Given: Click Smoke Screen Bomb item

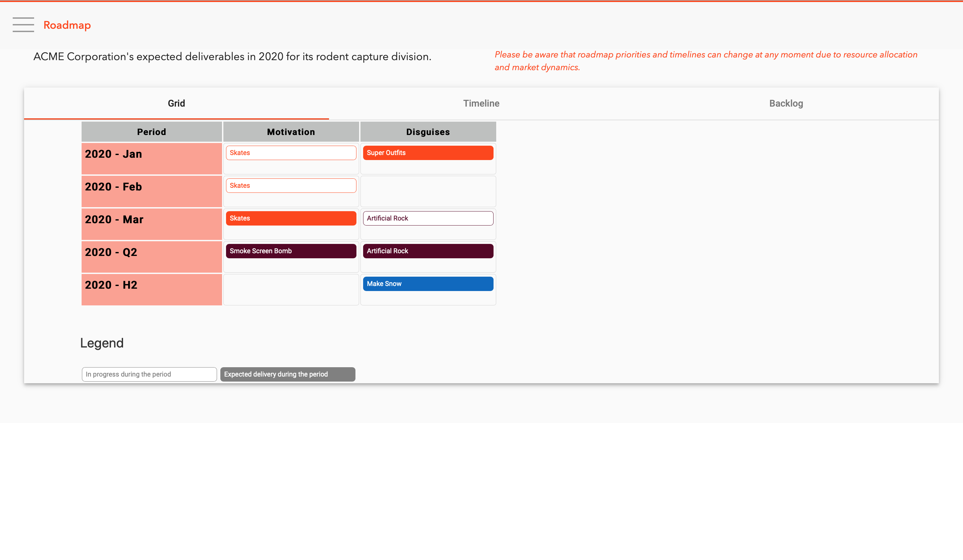Looking at the screenshot, I should 291,251.
